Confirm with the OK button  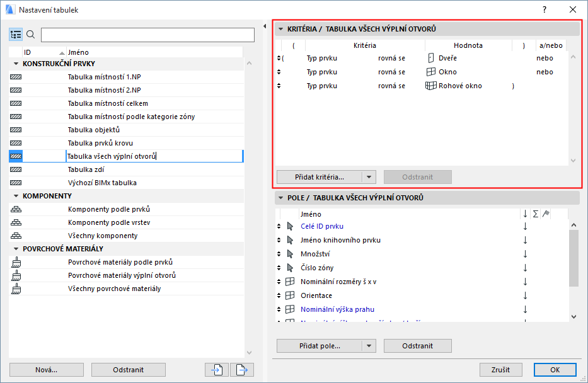555,370
